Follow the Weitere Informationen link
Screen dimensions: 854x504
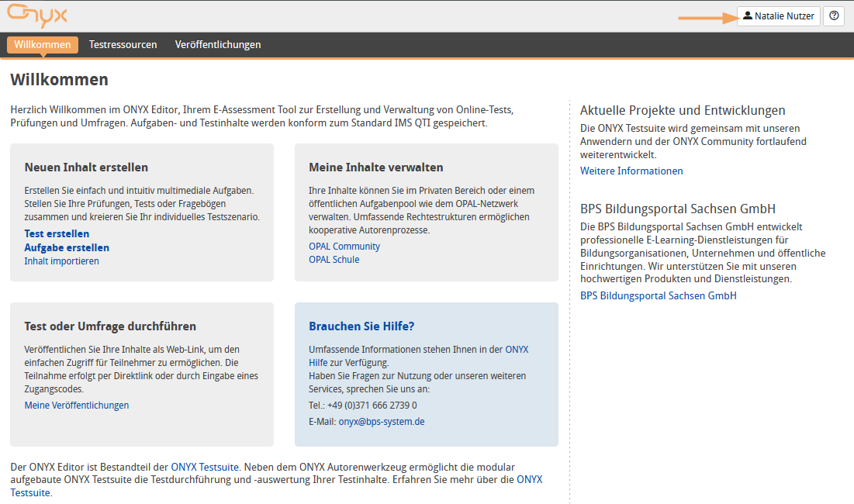pyautogui.click(x=631, y=171)
